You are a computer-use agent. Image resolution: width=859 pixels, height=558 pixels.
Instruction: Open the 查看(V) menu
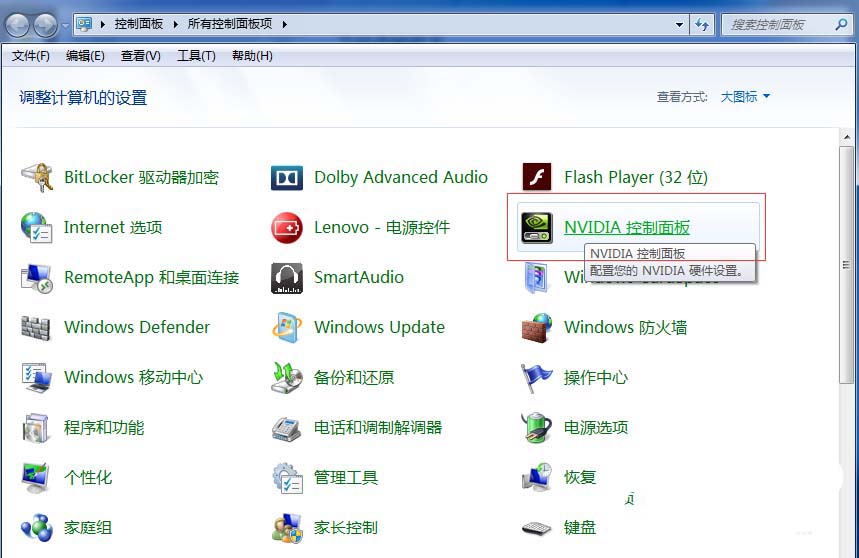[x=141, y=56]
